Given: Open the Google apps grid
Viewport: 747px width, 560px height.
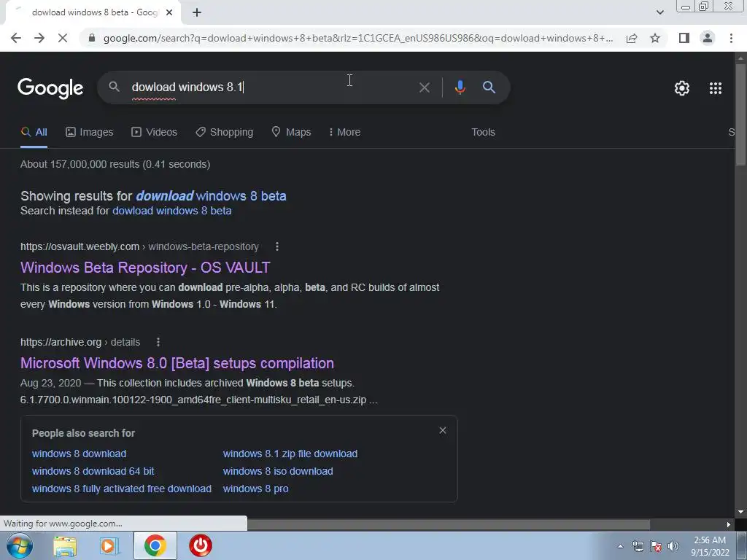Looking at the screenshot, I should coord(715,88).
